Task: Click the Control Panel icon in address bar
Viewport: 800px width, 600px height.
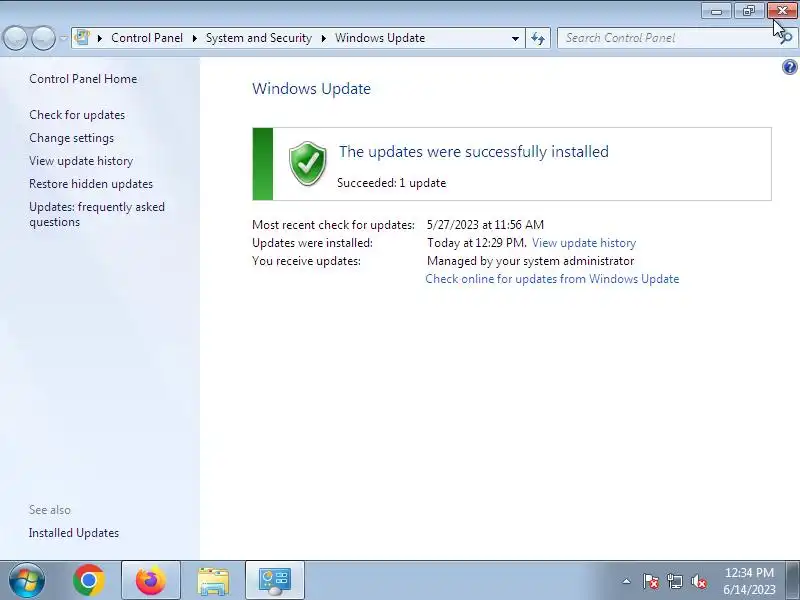Action: pyautogui.click(x=82, y=38)
